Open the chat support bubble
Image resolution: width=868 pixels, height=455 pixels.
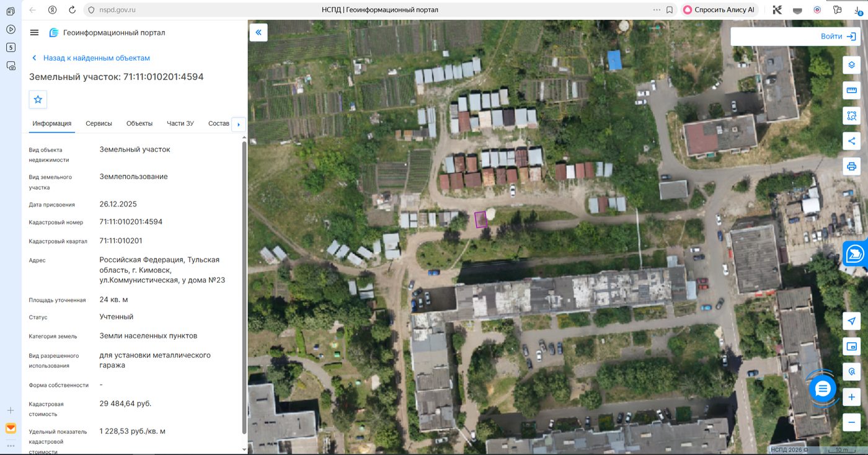(x=823, y=389)
